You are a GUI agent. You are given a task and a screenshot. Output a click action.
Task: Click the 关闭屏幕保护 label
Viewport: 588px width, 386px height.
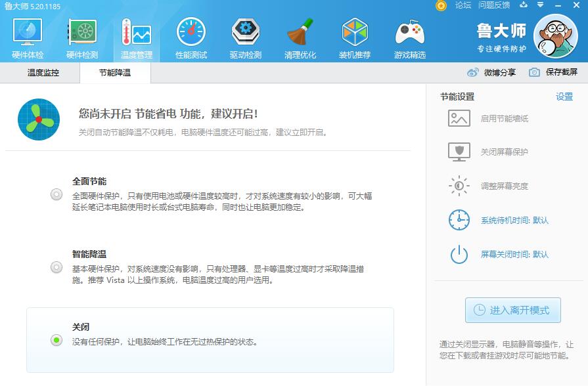505,152
